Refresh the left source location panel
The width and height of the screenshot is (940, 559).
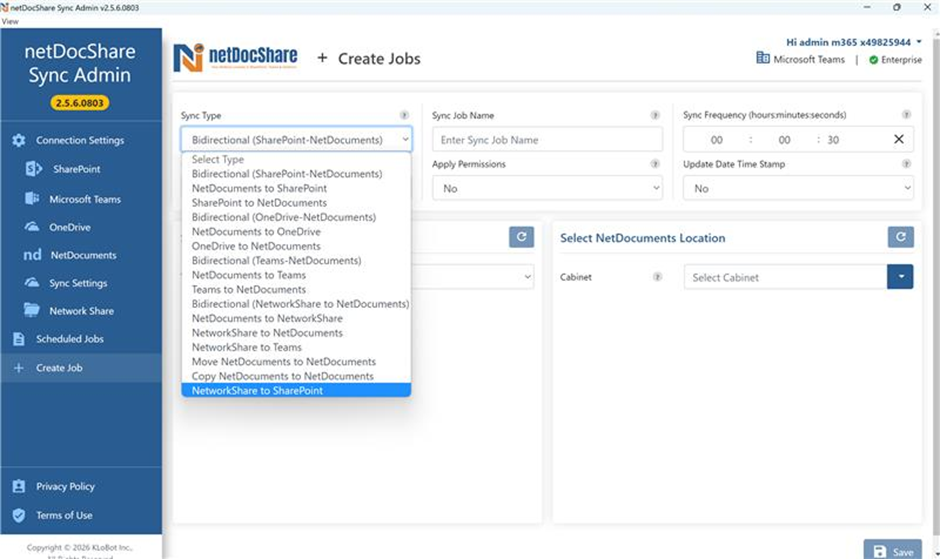tap(522, 237)
